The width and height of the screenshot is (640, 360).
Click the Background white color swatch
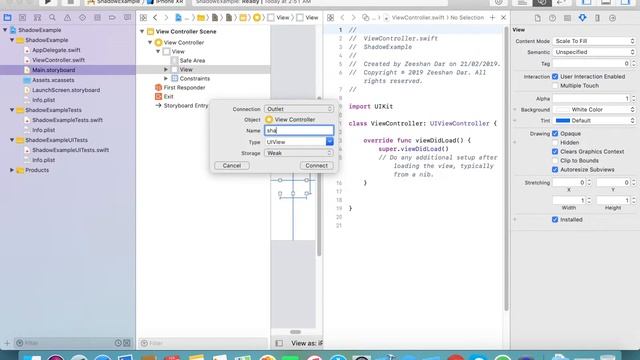point(563,109)
